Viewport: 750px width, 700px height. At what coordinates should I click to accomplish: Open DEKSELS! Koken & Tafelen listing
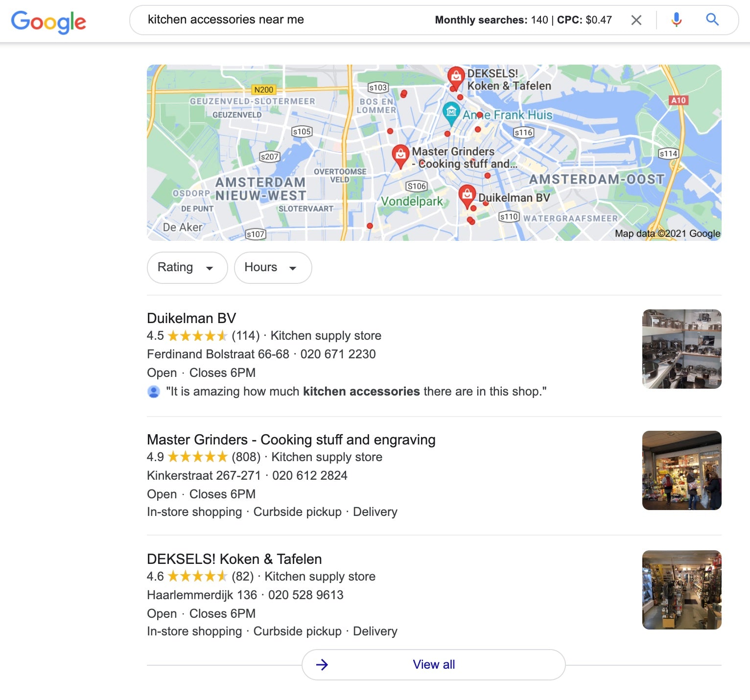234,559
